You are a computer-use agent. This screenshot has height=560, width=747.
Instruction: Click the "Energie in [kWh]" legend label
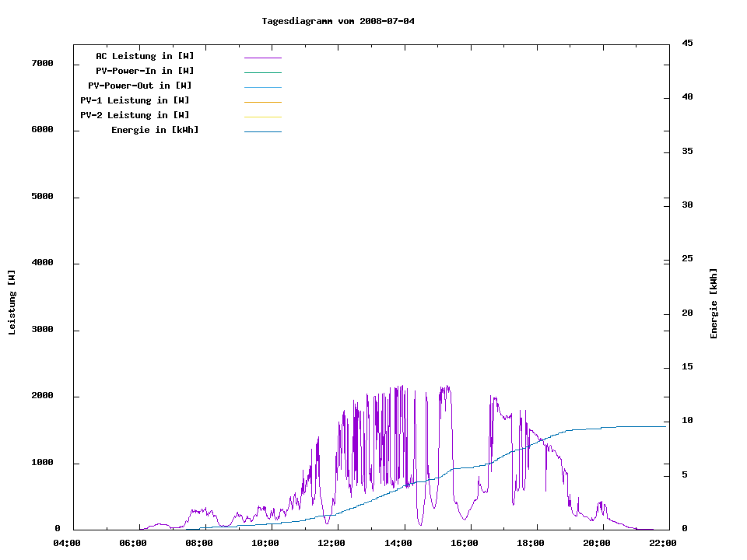[x=155, y=130]
